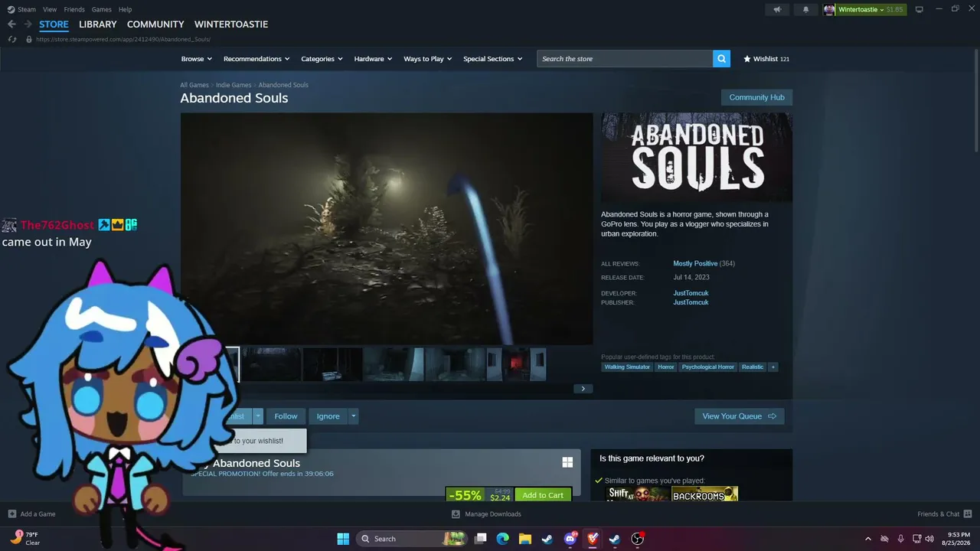The width and height of the screenshot is (980, 551).
Task: Open Microsoft Edge from the taskbar
Action: click(502, 539)
